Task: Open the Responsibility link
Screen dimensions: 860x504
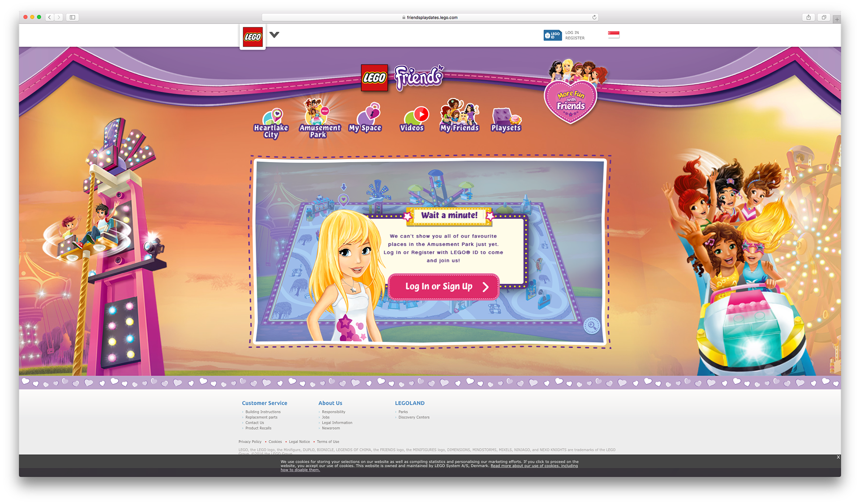Action: coord(333,412)
